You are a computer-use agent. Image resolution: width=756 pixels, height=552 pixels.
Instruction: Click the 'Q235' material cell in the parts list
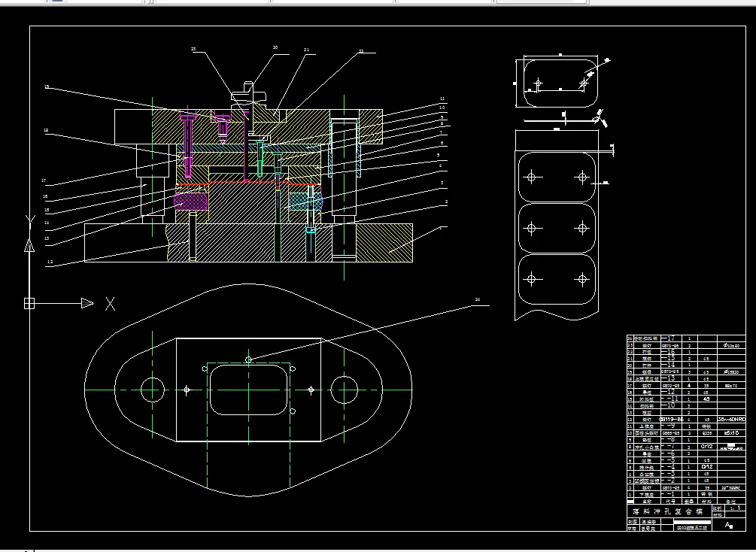click(x=707, y=433)
